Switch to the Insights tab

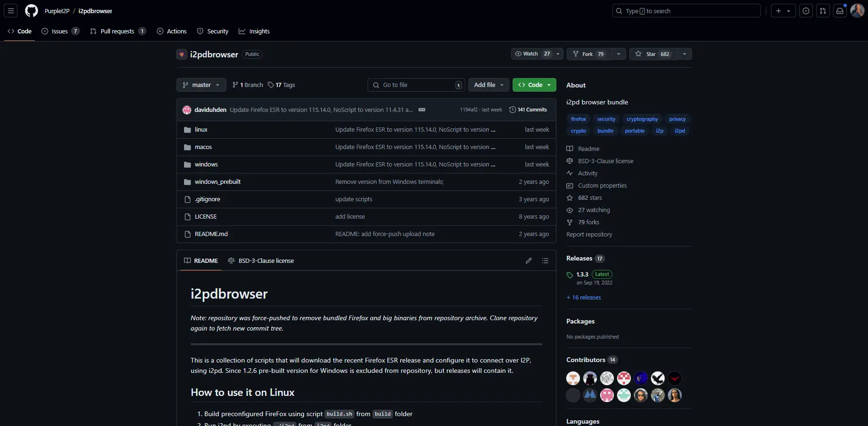[254, 31]
